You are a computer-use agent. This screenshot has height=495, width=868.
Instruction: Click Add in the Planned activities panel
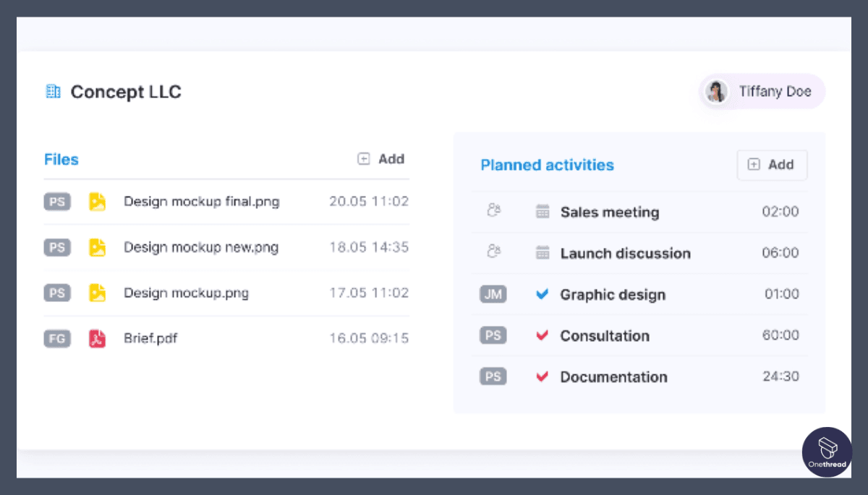[772, 165]
